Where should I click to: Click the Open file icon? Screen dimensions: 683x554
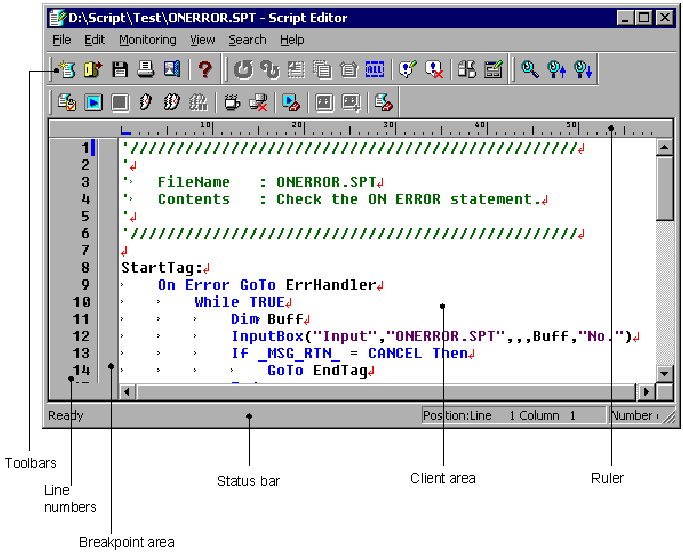(94, 69)
